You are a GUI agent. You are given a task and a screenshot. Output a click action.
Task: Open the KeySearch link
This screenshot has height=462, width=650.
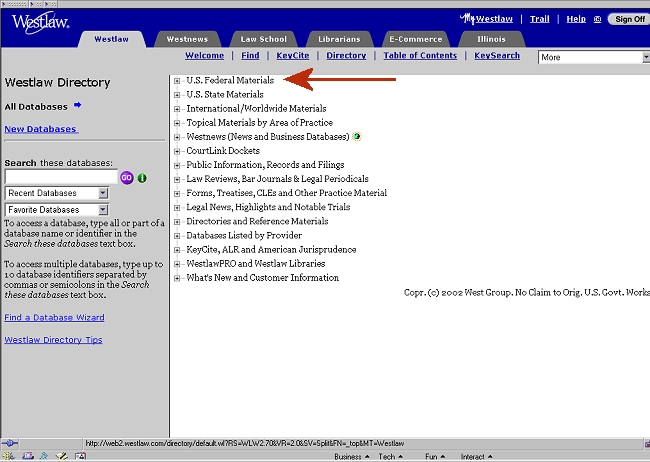(497, 56)
